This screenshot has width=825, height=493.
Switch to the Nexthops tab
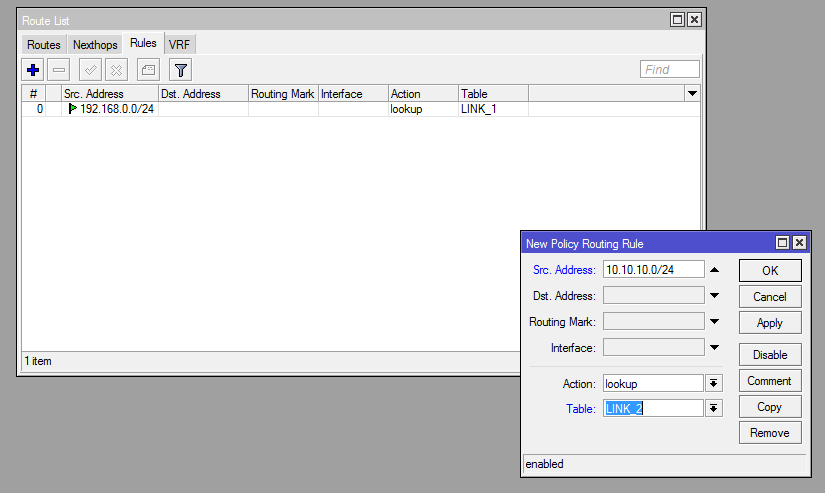(95, 45)
